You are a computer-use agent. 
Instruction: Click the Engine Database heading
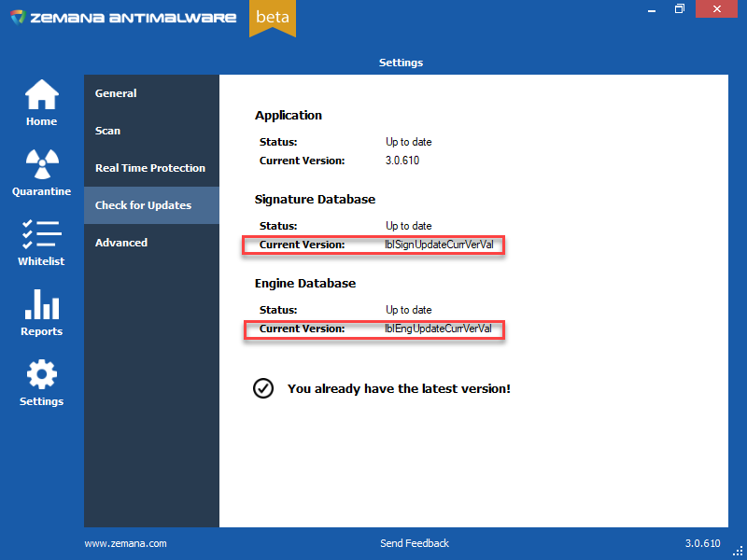[x=305, y=284]
